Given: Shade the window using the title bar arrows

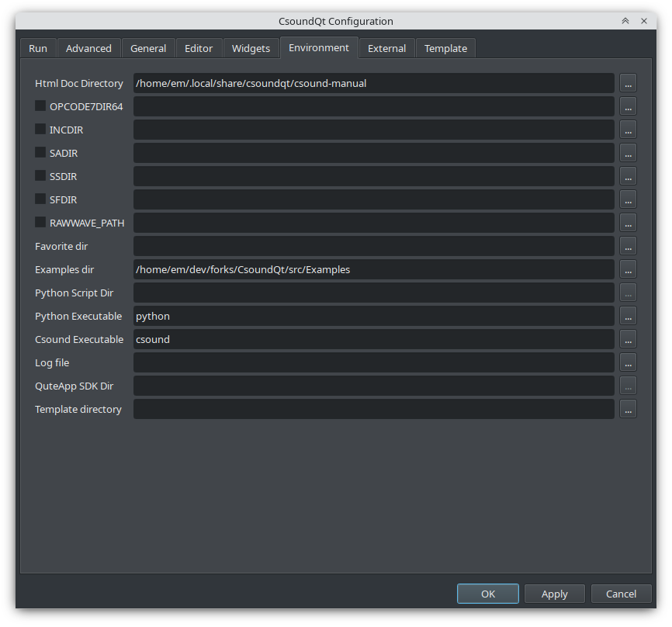Looking at the screenshot, I should (x=625, y=21).
